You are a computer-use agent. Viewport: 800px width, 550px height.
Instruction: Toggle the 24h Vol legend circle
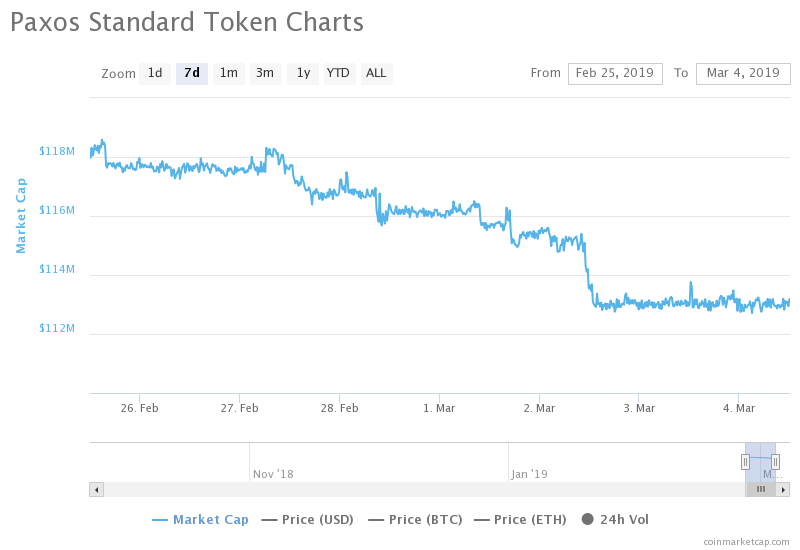tap(588, 520)
